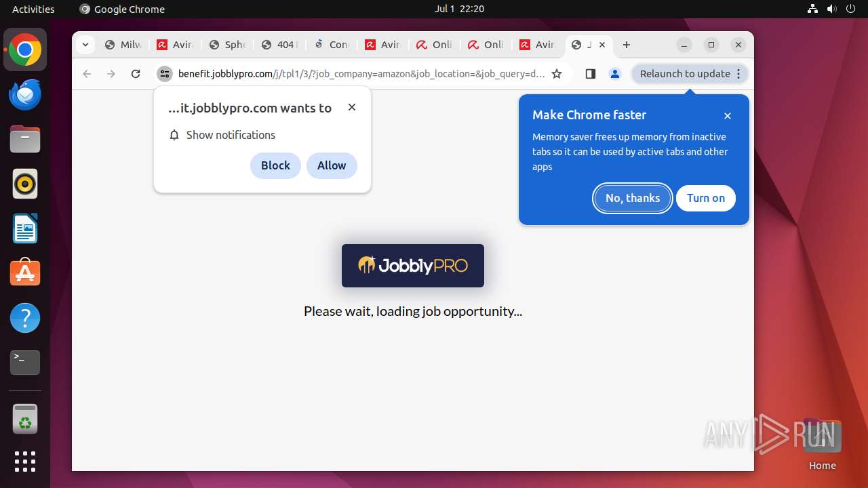Image resolution: width=868 pixels, height=488 pixels.
Task: Go forward in browser history
Action: pos(111,74)
